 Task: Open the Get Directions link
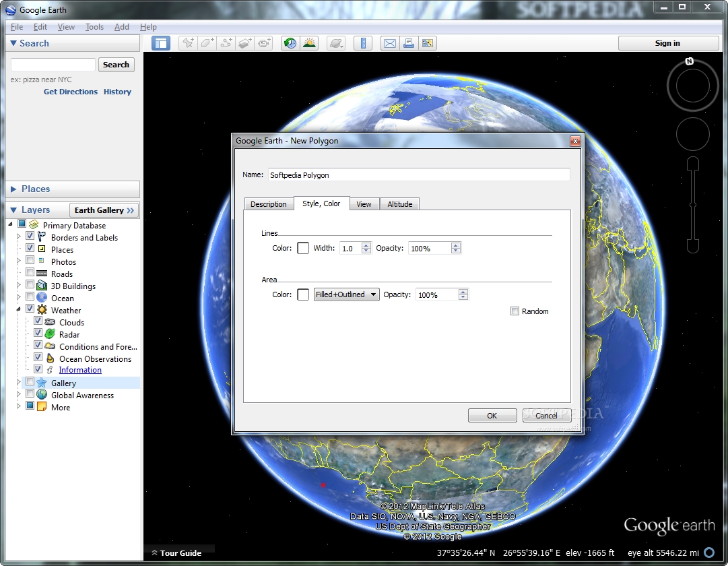click(x=71, y=92)
